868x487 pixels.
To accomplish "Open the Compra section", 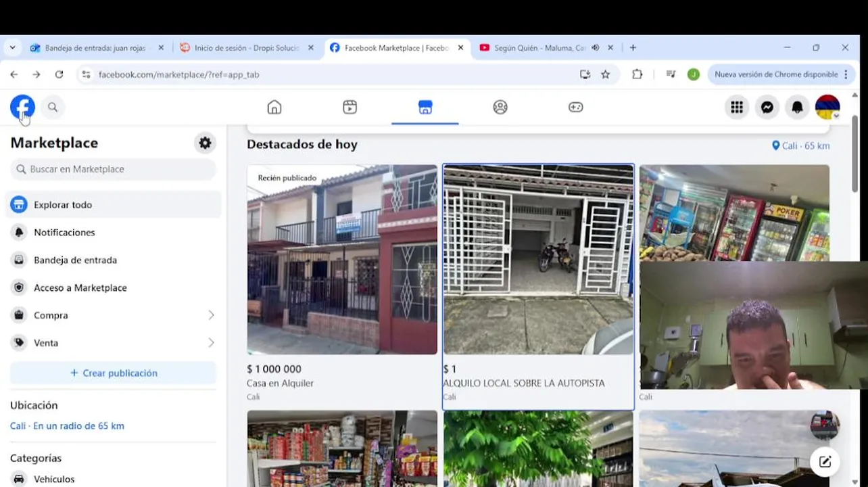I will click(113, 315).
